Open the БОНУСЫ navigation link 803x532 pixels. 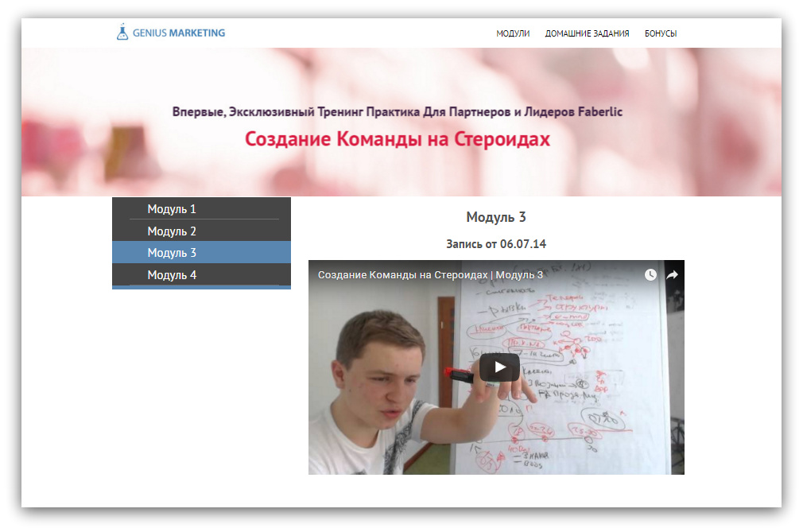pos(661,33)
